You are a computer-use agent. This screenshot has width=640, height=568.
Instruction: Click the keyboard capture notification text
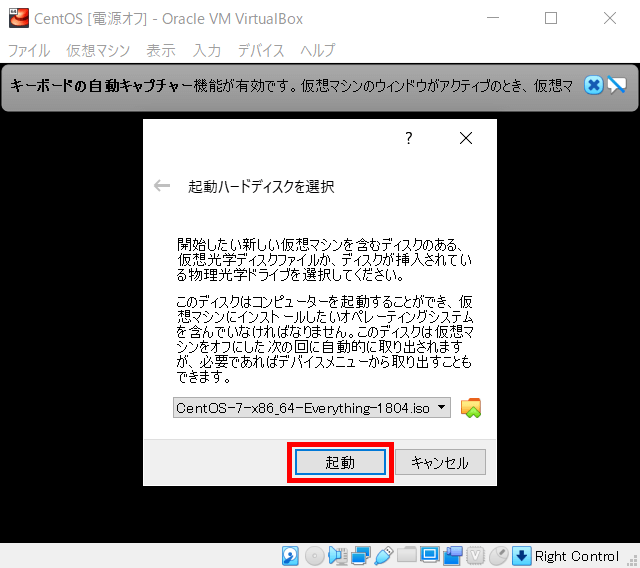[x=291, y=86]
